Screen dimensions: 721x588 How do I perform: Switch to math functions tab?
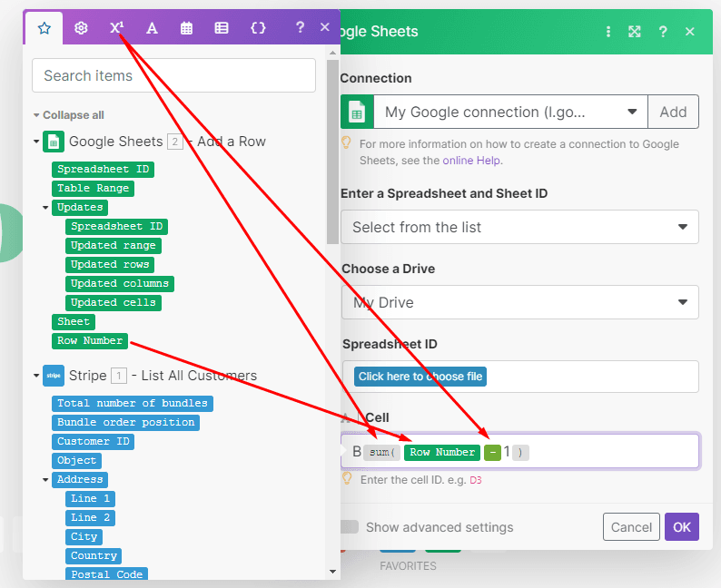tap(117, 28)
